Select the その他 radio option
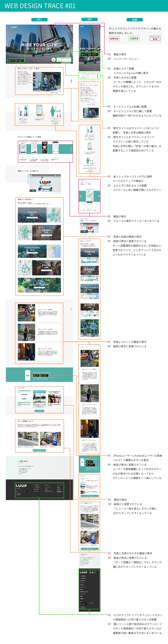168x644 pixels. (19, 474)
